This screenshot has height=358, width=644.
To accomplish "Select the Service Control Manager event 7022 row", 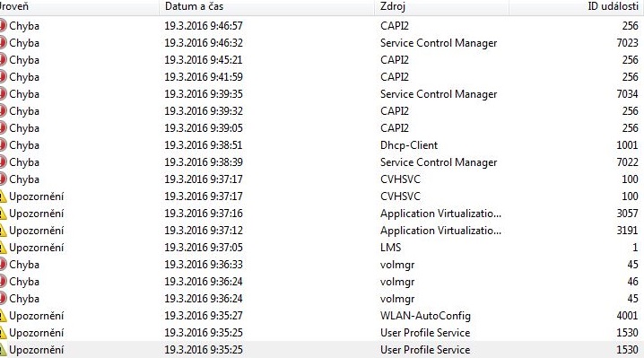I will pos(322,162).
